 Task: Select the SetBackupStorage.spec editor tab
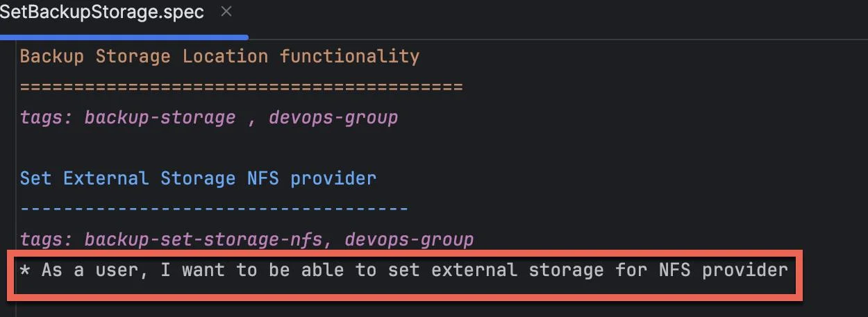coord(104,14)
